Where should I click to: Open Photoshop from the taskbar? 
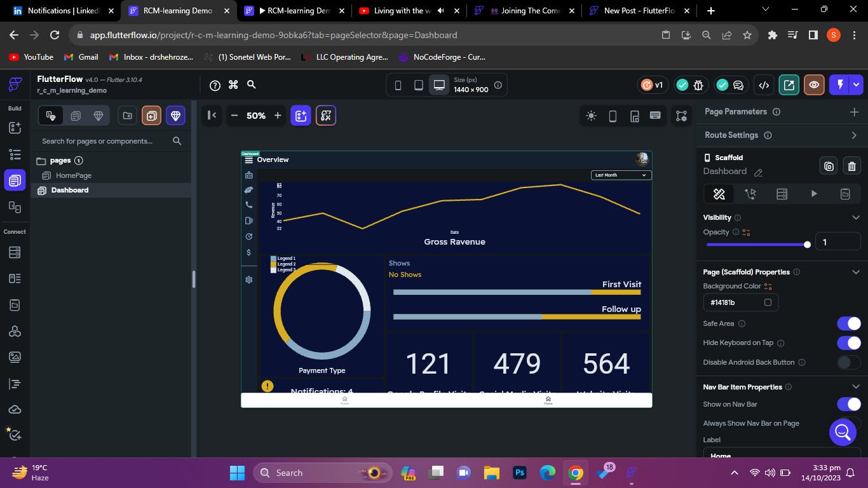519,473
